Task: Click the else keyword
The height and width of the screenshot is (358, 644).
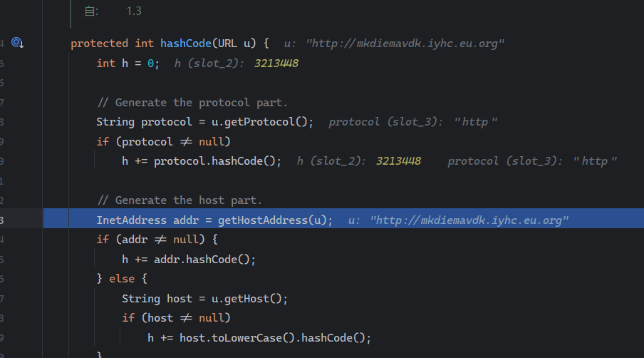Action: click(122, 279)
